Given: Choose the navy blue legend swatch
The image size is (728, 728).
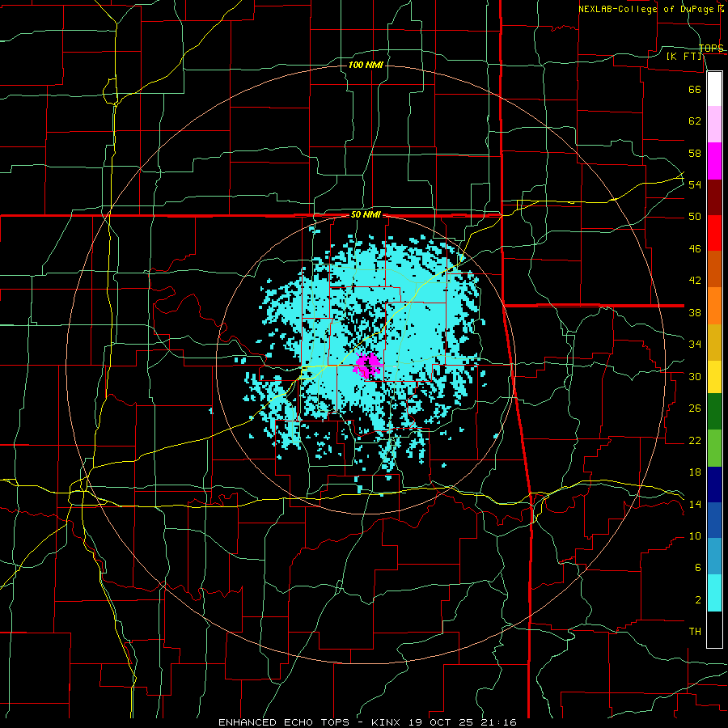Looking at the screenshot, I should [x=714, y=485].
